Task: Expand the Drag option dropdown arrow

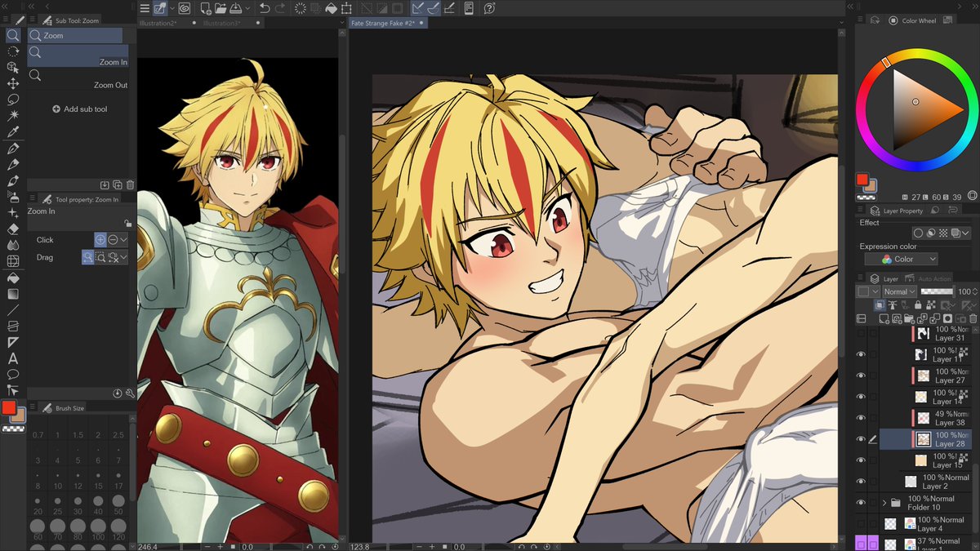Action: coord(123,257)
